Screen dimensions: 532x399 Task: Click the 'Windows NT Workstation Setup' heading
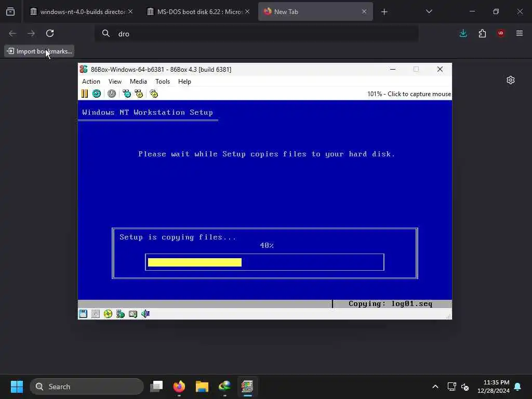click(x=147, y=112)
